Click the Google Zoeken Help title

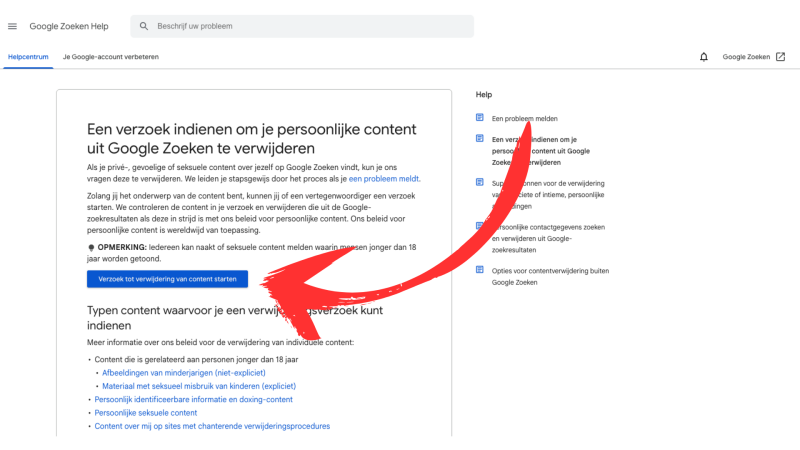click(x=69, y=26)
